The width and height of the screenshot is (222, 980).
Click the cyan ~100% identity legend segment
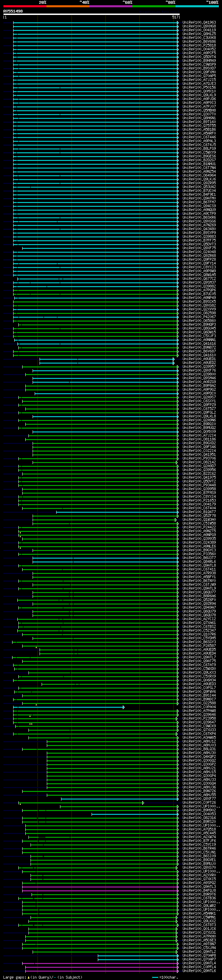click(x=197, y=6)
